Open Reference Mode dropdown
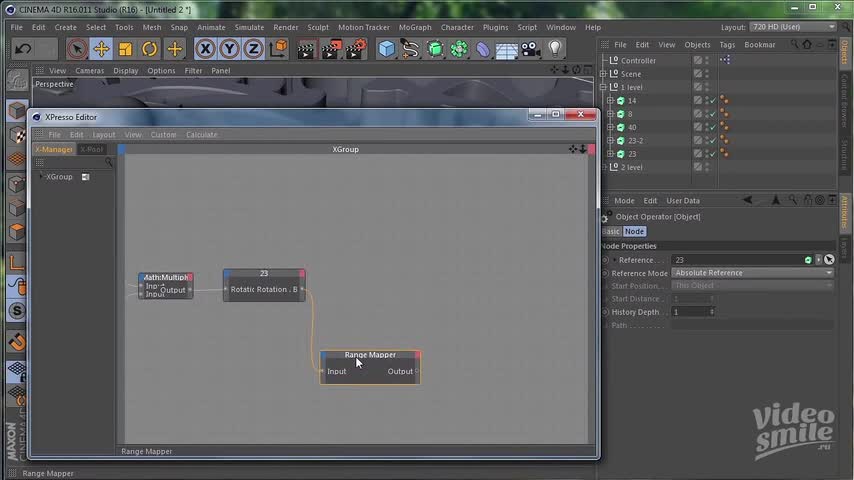Image resolution: width=854 pixels, height=480 pixels. [752, 272]
